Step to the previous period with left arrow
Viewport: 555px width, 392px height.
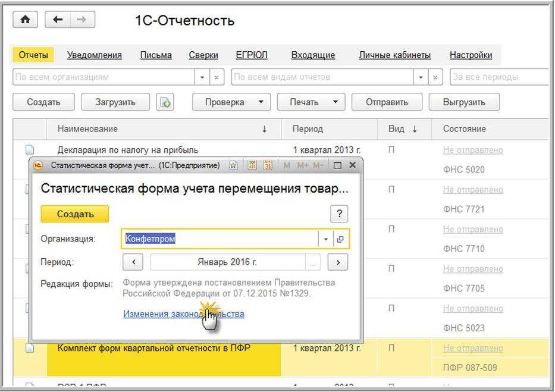click(x=133, y=262)
